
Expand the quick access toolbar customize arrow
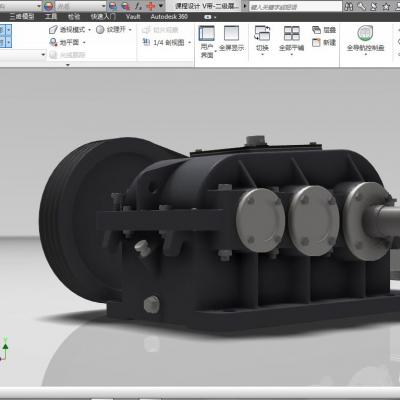click(161, 6)
